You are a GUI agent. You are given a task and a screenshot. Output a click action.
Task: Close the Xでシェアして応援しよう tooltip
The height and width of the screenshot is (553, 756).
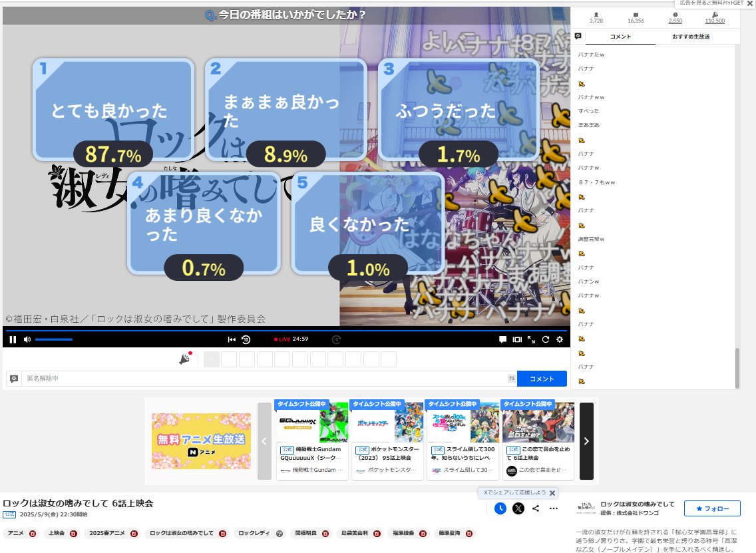[x=552, y=492]
